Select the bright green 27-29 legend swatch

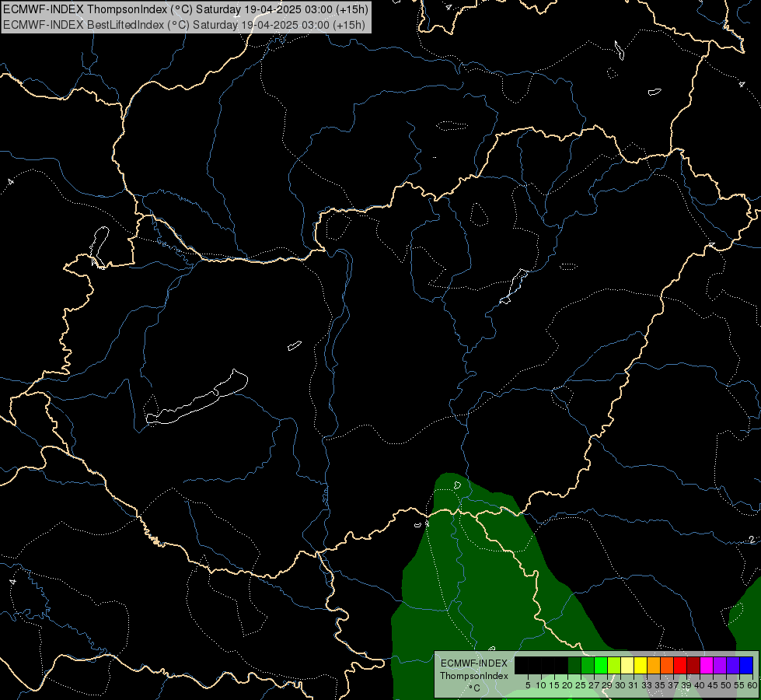click(x=601, y=665)
